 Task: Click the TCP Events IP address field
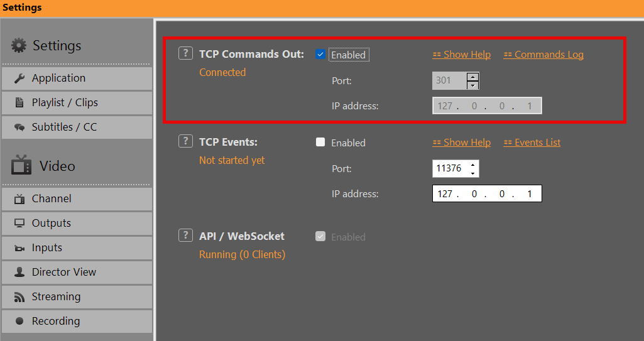[487, 193]
